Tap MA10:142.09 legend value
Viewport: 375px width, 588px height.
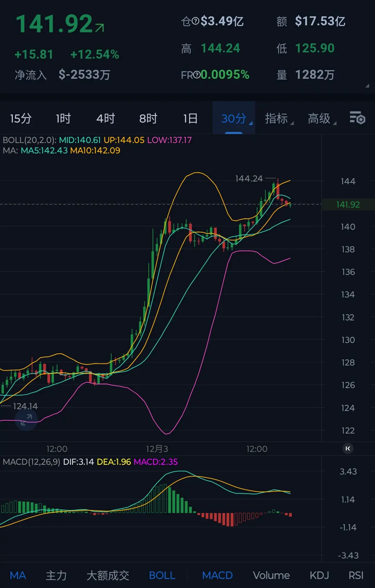(x=95, y=151)
